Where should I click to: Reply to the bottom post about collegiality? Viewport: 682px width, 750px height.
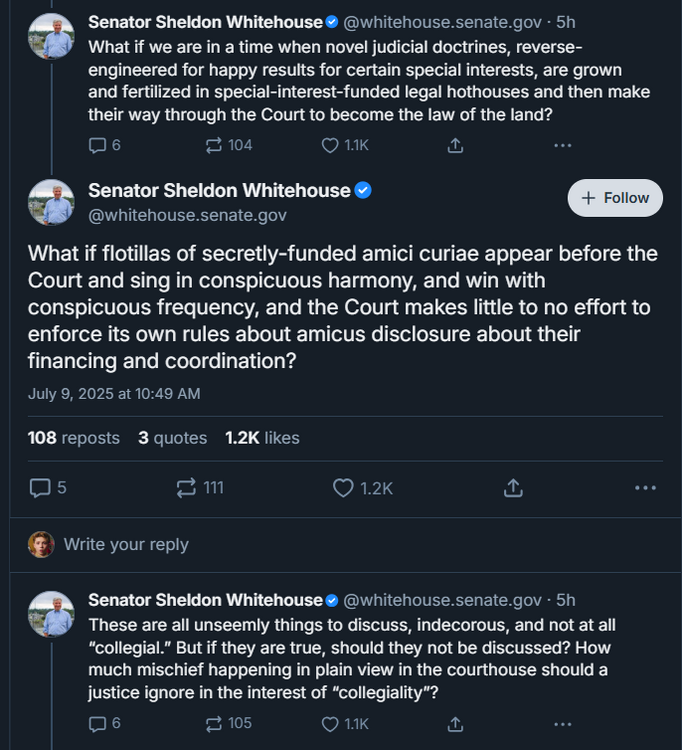(x=98, y=723)
